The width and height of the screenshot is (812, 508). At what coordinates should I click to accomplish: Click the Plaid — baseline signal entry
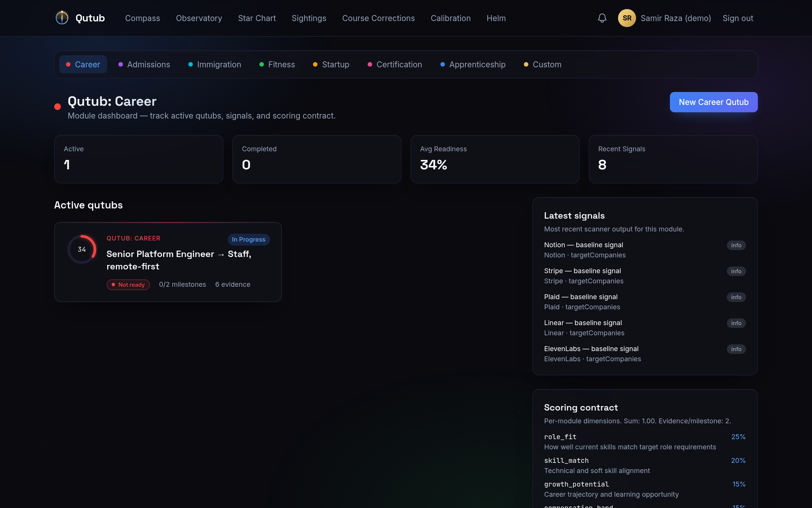coord(645,302)
